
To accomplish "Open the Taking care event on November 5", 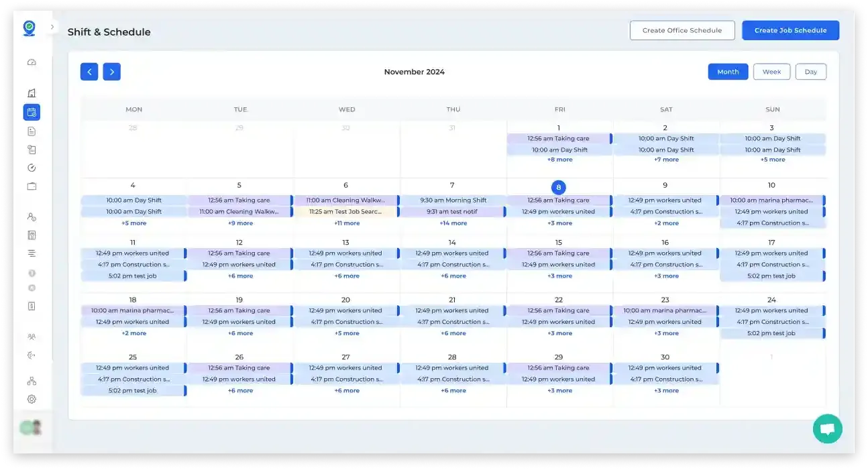I will point(240,200).
